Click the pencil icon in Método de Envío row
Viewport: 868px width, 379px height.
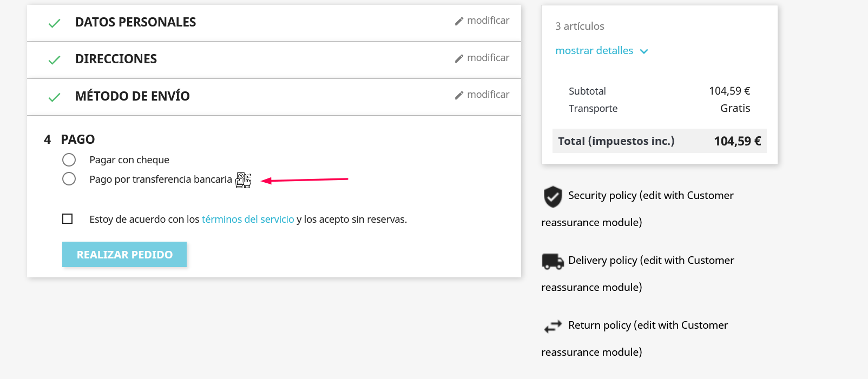pos(459,95)
